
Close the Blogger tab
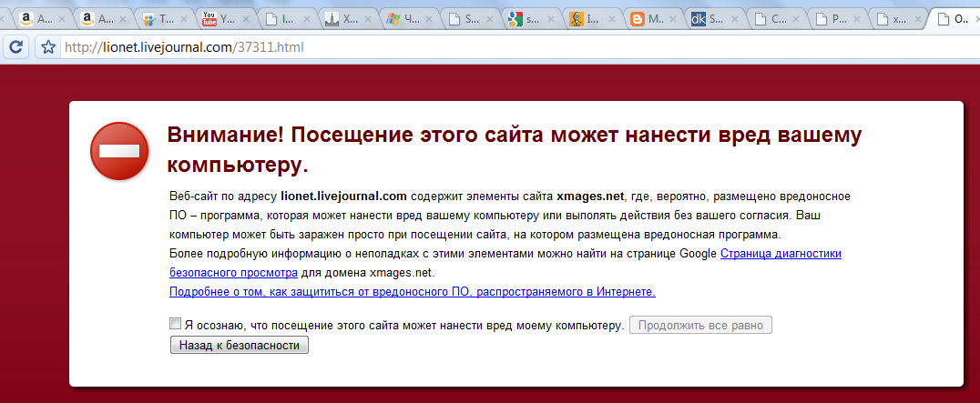tap(674, 20)
